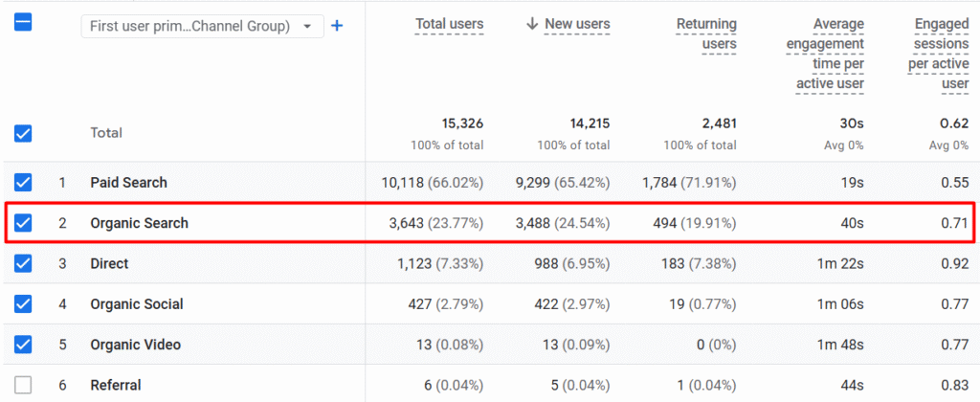Uncheck the Organic Video row checkbox
The height and width of the screenshot is (402, 980).
pyautogui.click(x=23, y=345)
